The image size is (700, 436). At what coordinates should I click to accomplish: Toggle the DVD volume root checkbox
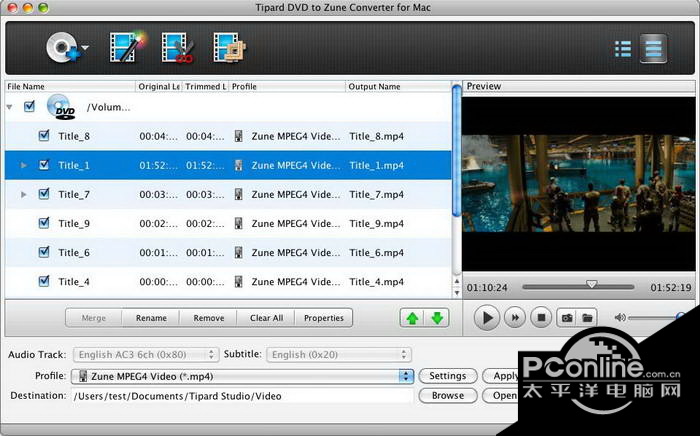[x=29, y=106]
